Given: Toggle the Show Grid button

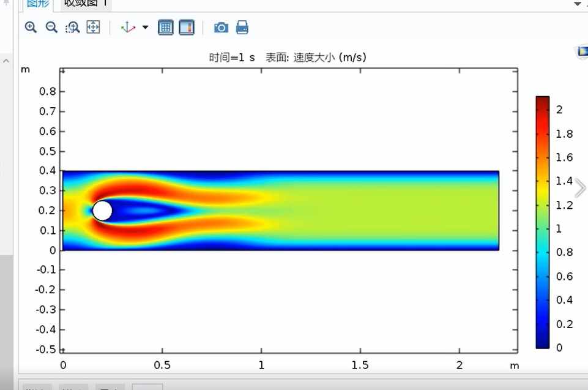Looking at the screenshot, I should 166,28.
